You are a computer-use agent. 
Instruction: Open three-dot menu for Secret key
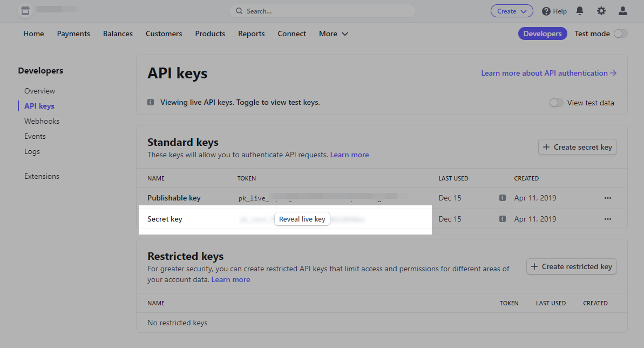tap(608, 219)
